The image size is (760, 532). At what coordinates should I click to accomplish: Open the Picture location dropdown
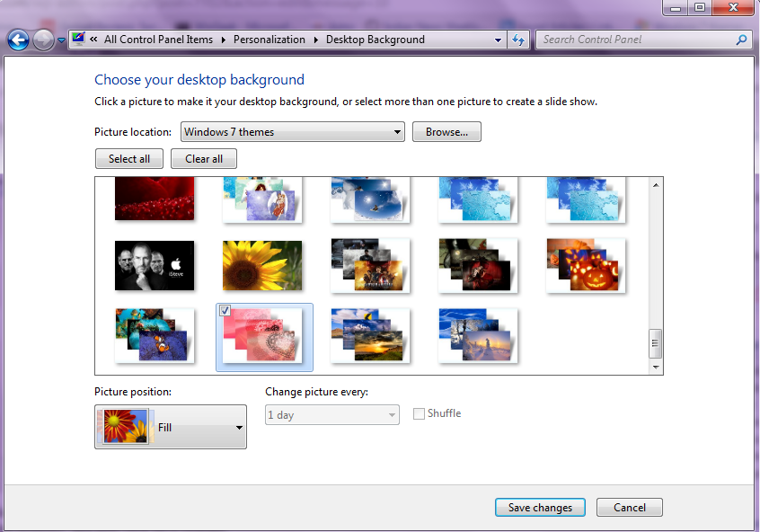tap(293, 132)
